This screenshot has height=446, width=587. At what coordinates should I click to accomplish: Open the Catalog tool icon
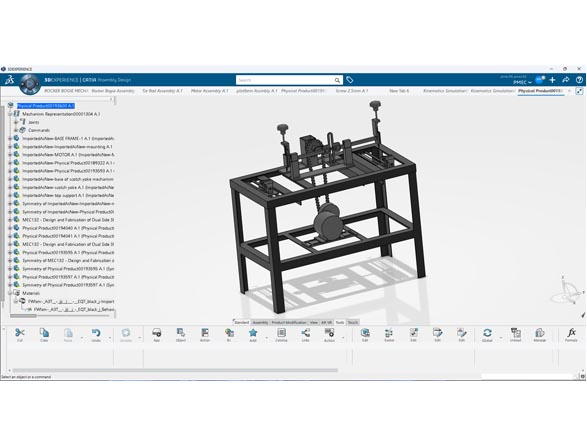[x=281, y=333]
